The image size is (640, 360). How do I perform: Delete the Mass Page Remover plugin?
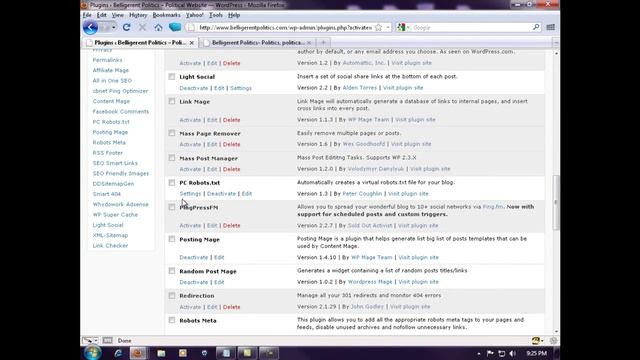click(x=231, y=144)
